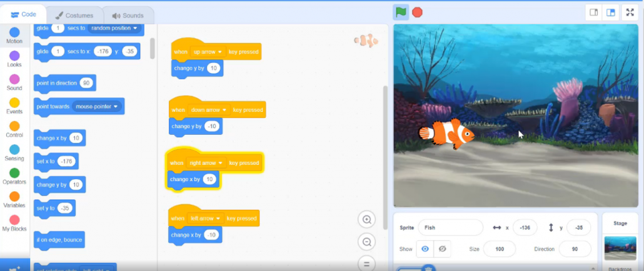Open the up arrow key dropdown

(x=208, y=52)
